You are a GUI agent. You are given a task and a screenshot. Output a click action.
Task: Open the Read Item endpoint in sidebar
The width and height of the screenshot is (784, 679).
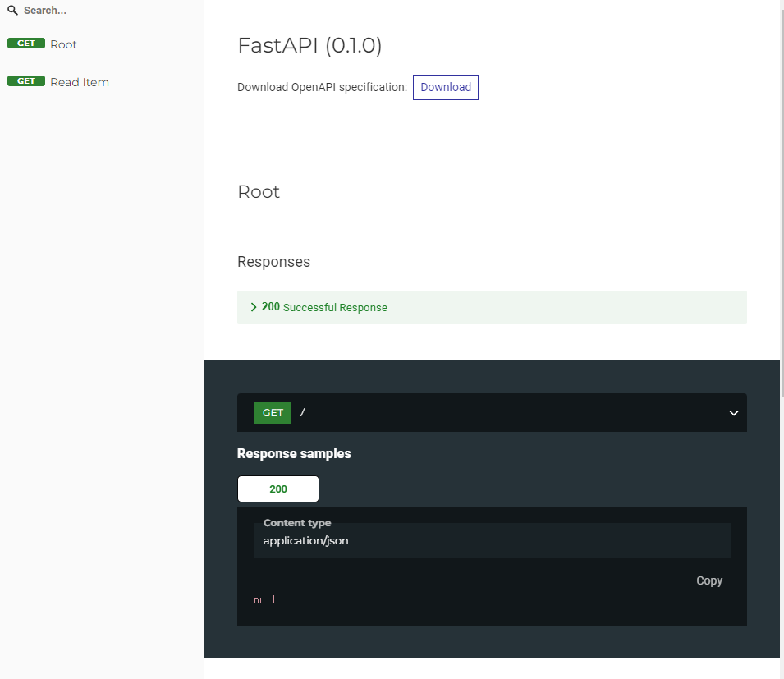pos(80,82)
